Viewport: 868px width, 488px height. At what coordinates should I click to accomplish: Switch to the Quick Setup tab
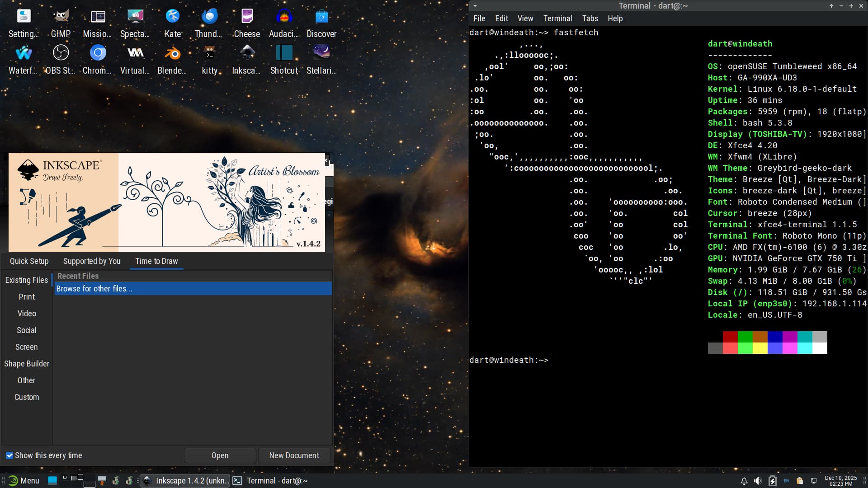click(x=29, y=261)
